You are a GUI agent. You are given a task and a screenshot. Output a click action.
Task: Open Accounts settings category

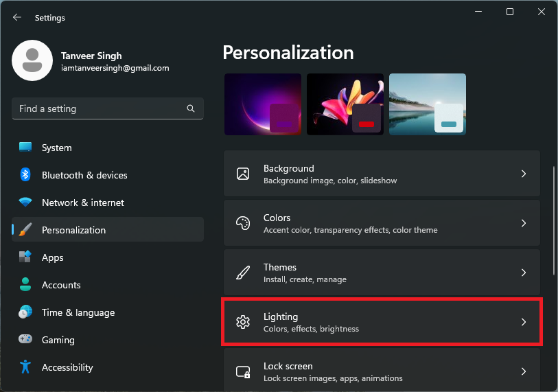click(108, 284)
